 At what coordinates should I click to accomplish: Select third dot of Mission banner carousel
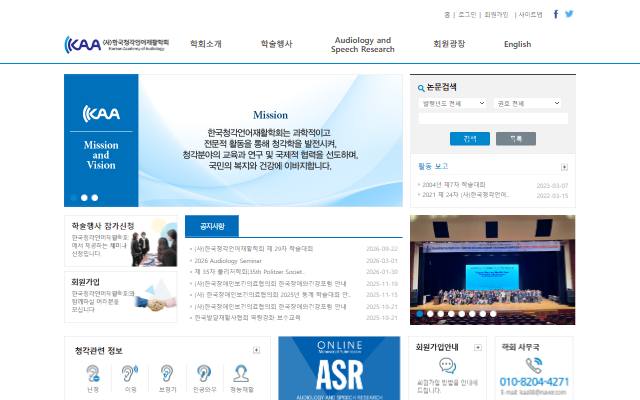coord(95,198)
